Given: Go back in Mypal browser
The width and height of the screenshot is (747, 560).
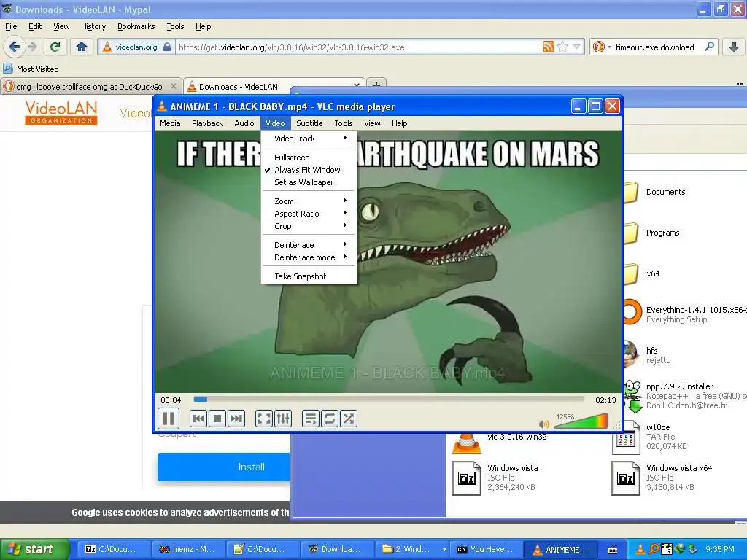Looking at the screenshot, I should pos(14,47).
